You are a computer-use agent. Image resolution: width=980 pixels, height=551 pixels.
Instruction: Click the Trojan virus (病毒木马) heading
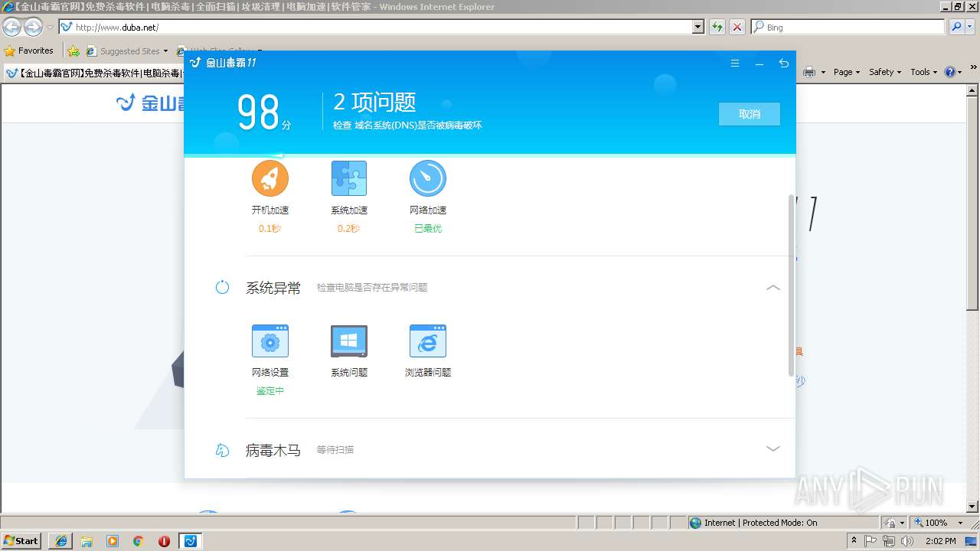click(x=273, y=450)
